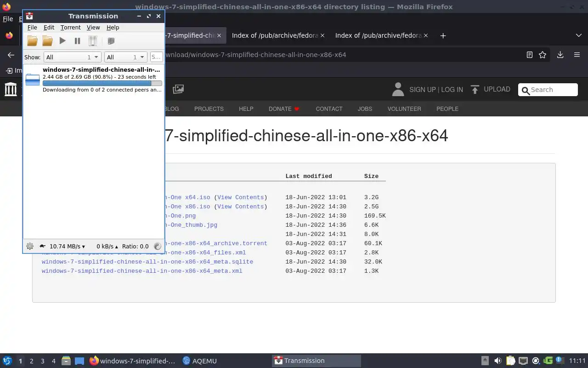This screenshot has width=588, height=368.
Task: Open the x86-x64_meta.sqlite file link
Action: [147, 262]
